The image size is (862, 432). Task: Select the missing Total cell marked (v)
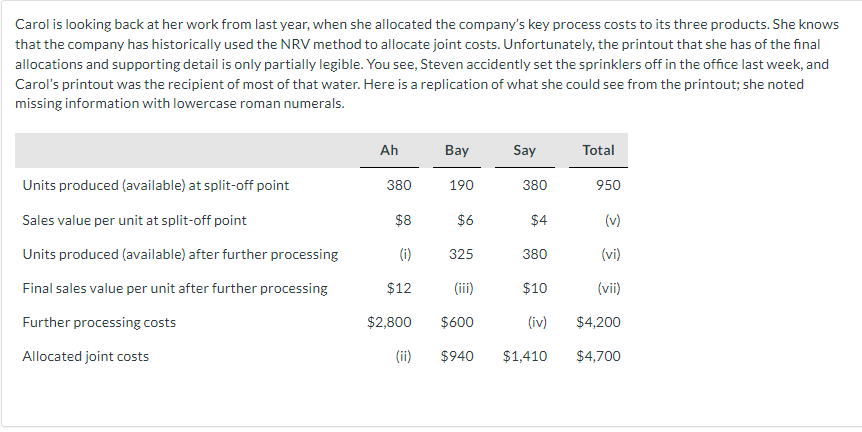coord(613,220)
